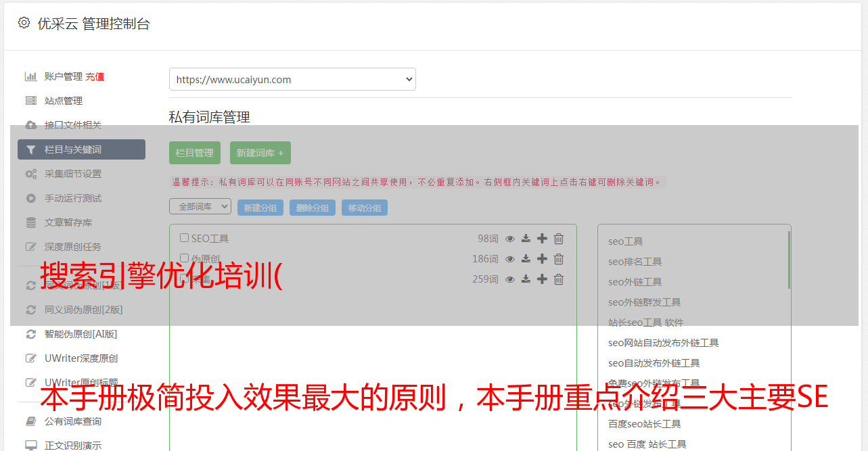Click the green 栏目管理 button
Viewport: 868px width, 451px height.
(195, 153)
